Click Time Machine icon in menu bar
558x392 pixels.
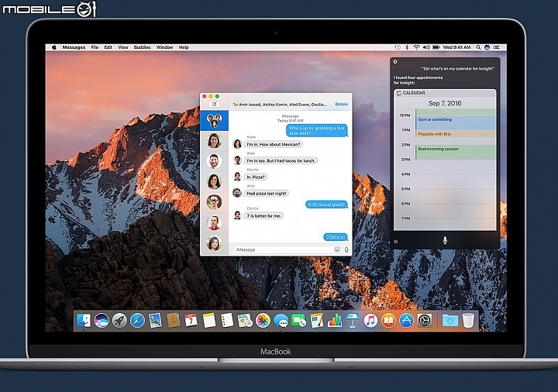(x=398, y=47)
